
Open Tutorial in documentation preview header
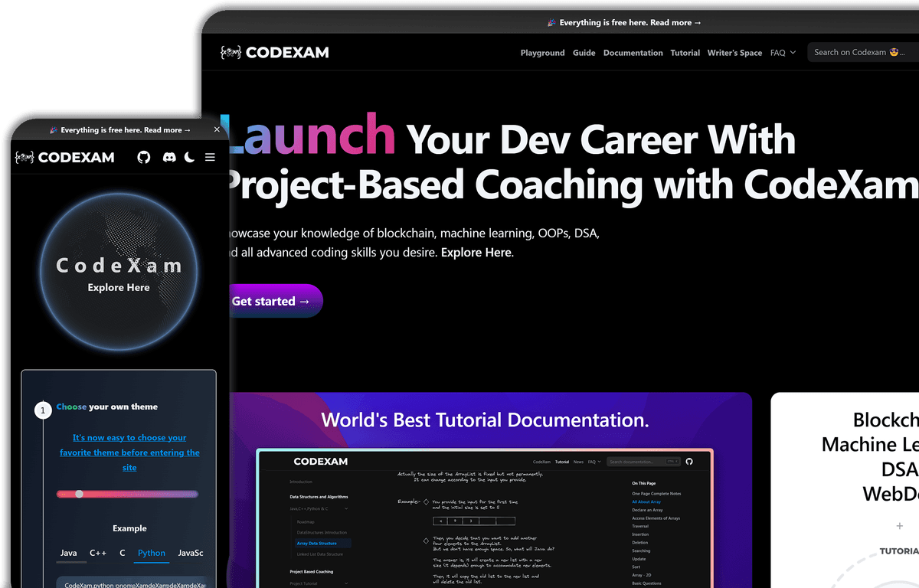tap(562, 462)
